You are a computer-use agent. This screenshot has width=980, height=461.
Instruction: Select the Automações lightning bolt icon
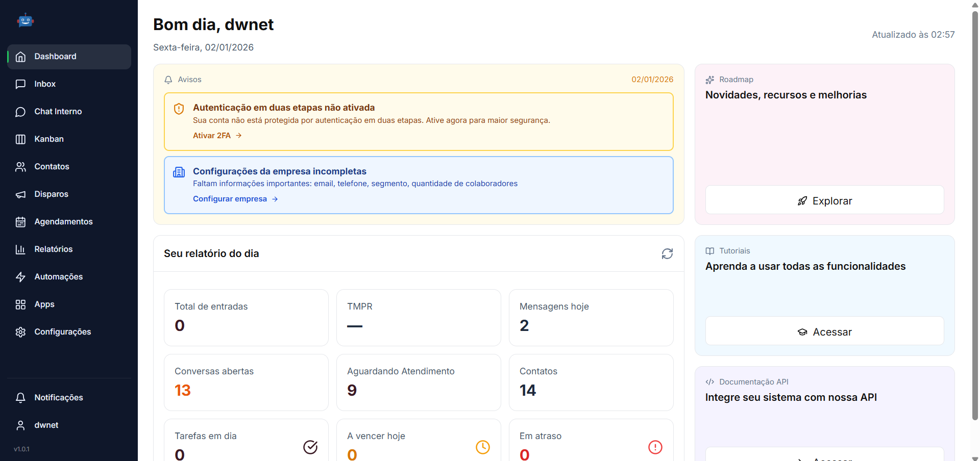(x=20, y=277)
